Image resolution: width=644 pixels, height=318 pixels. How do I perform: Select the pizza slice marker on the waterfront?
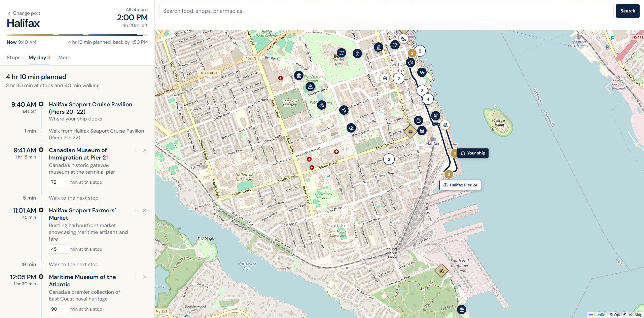pyautogui.click(x=445, y=125)
